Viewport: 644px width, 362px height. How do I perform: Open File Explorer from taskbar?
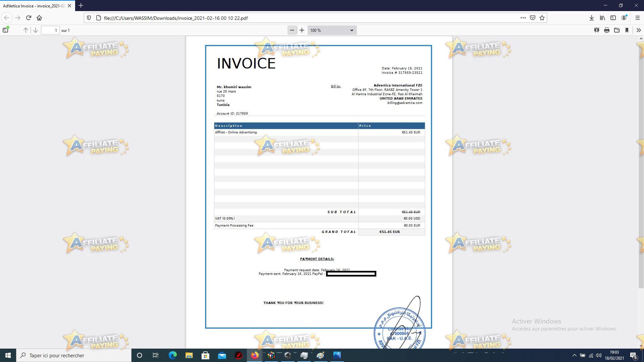click(189, 355)
